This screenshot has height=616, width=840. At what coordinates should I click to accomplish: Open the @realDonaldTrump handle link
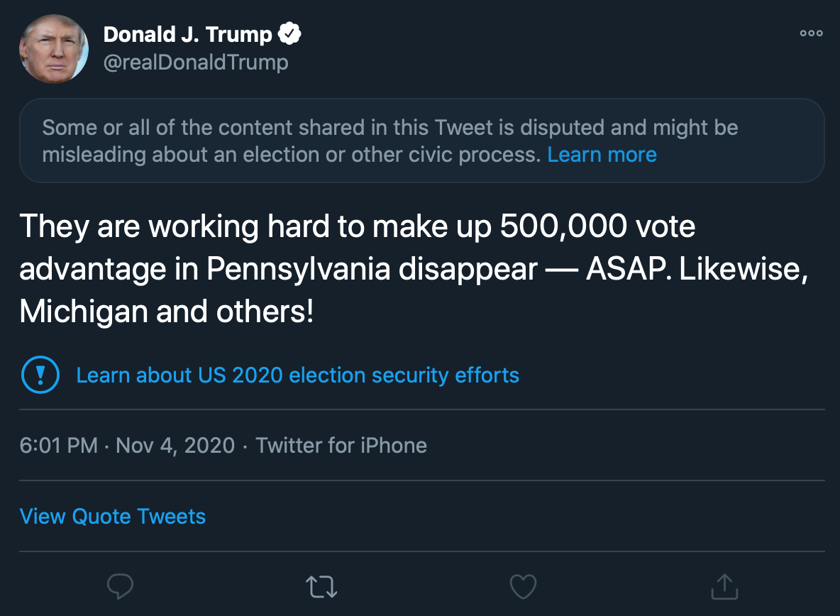point(196,62)
